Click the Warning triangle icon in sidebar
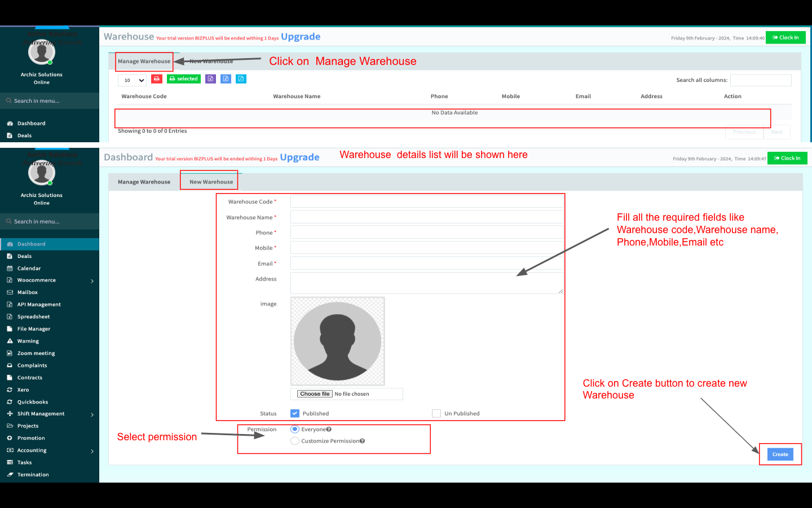Screen dimensions: 812x508 click(10, 341)
